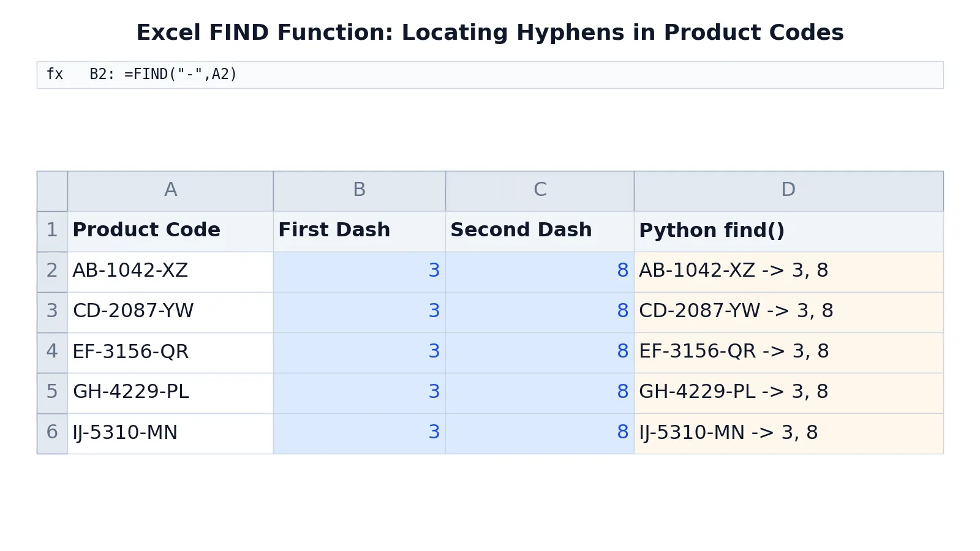The width and height of the screenshot is (980, 551).
Task: Select First Dash value 3 in row 6
Action: pyautogui.click(x=359, y=433)
